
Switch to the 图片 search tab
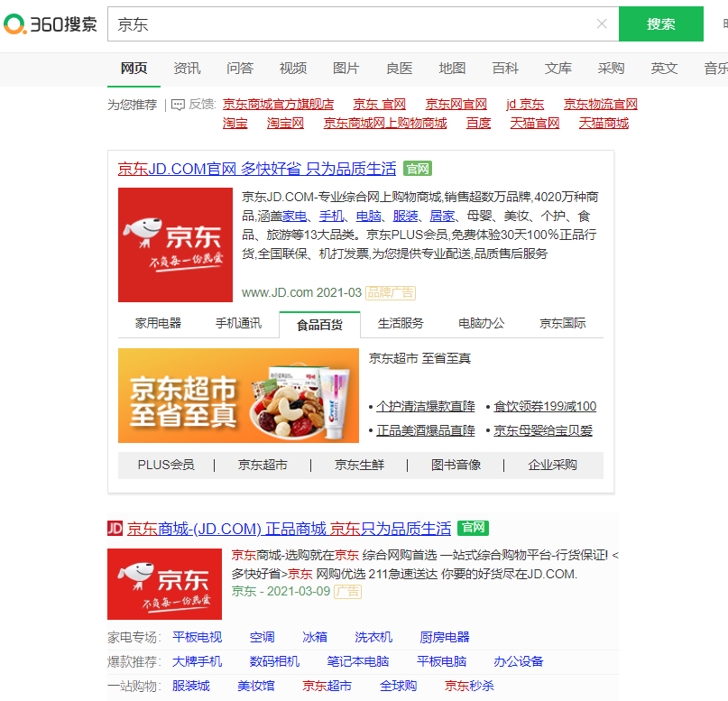pos(346,68)
